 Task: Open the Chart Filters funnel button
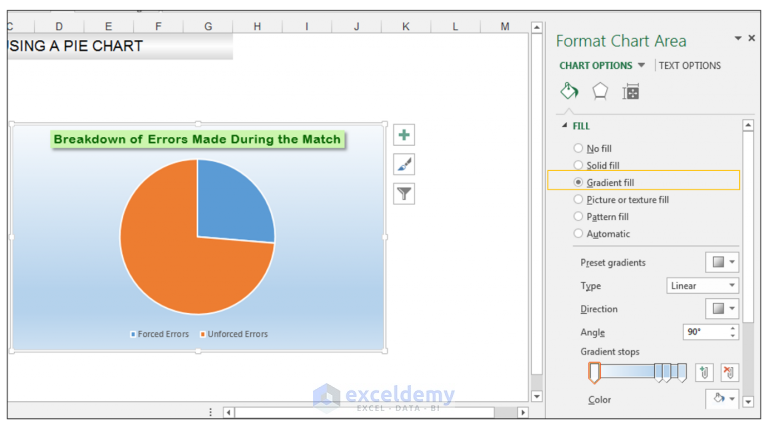[404, 194]
